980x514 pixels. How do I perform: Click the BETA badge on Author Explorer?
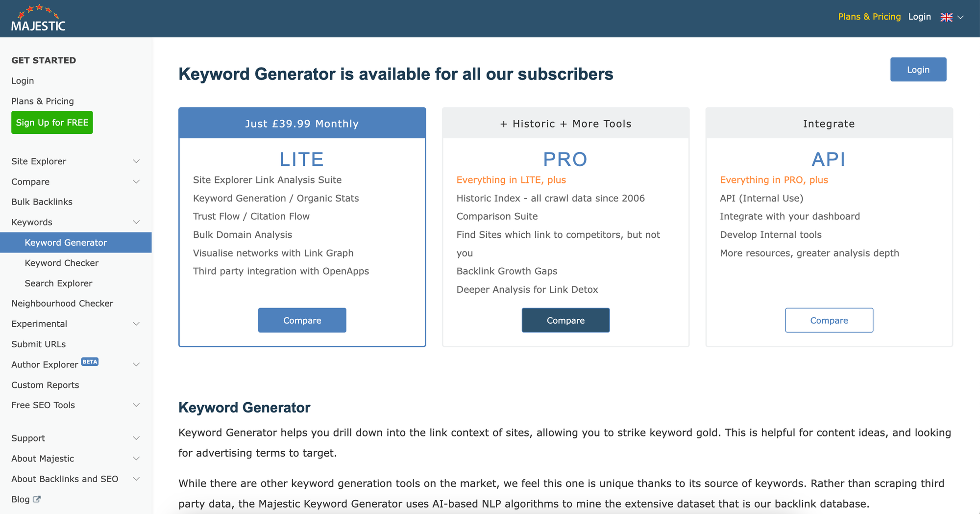pos(90,361)
